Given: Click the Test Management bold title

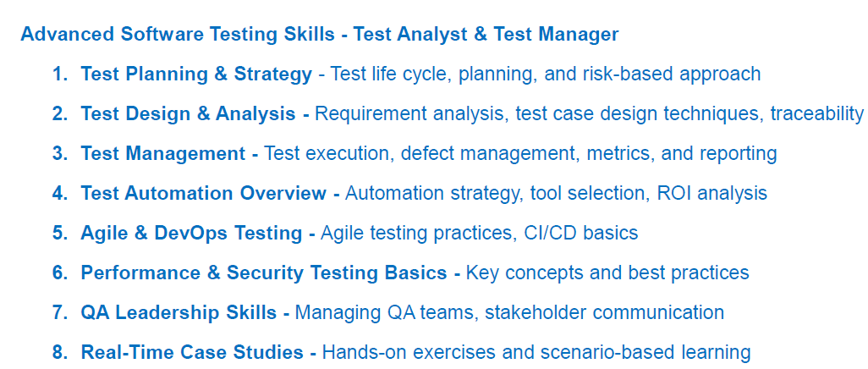Looking at the screenshot, I should click(x=162, y=154).
